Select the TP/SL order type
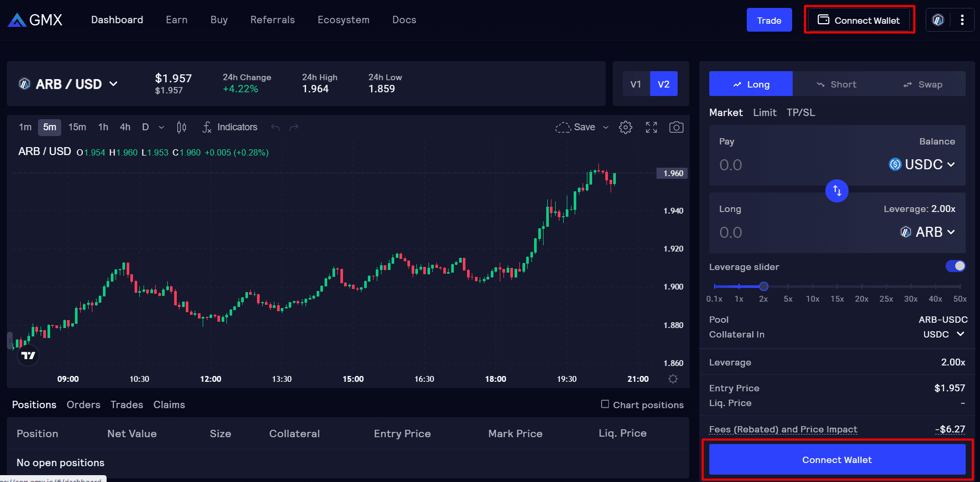Viewport: 980px width, 482px height. tap(801, 112)
